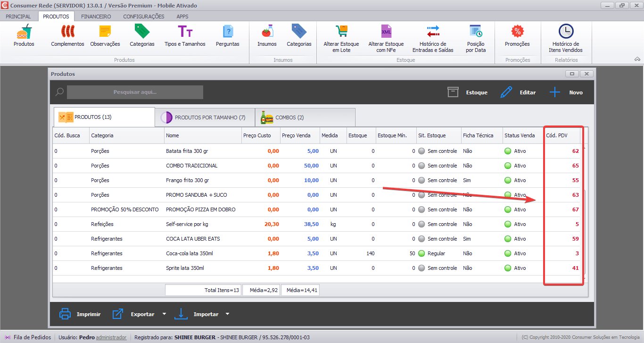Open Histórico de Itens Vendidos

coord(566,39)
